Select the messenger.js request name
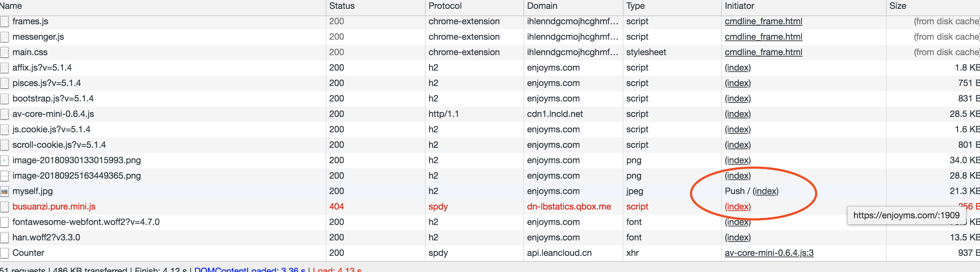The image size is (980, 272). coord(38,37)
